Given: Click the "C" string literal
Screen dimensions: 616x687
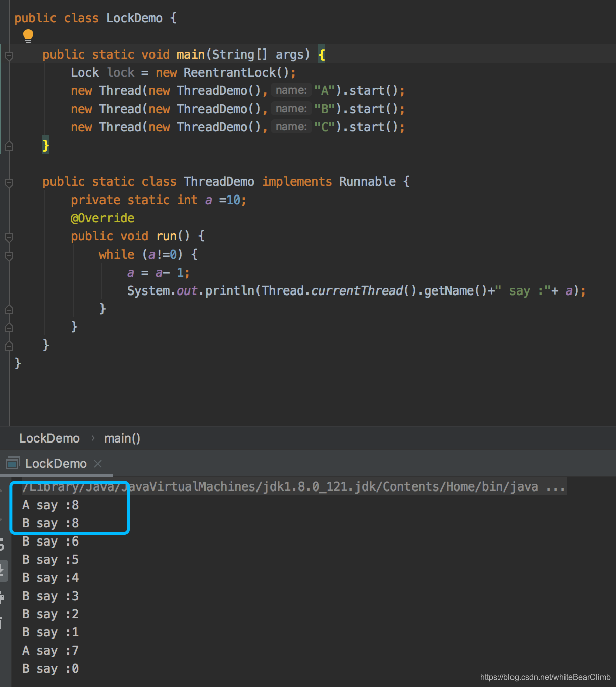Looking at the screenshot, I should pyautogui.click(x=325, y=127).
